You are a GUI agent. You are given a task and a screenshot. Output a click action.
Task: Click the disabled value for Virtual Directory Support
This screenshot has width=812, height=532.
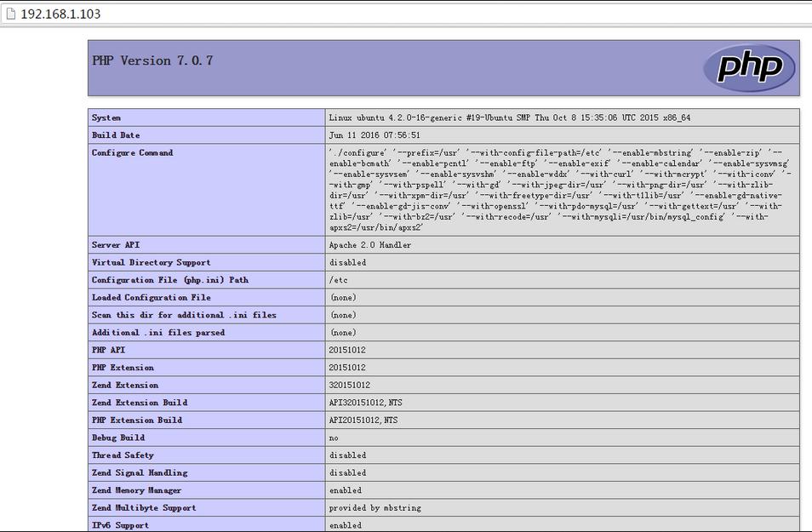347,263
